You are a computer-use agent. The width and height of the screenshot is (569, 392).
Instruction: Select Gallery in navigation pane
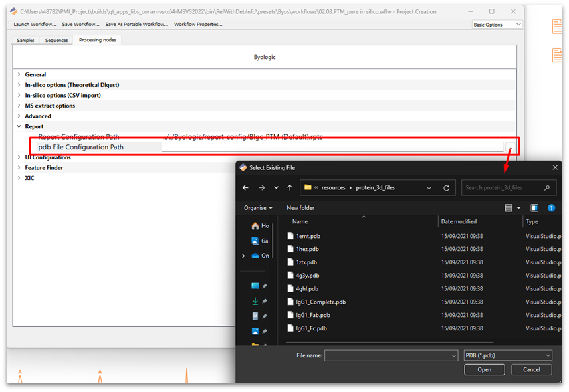[x=260, y=241]
